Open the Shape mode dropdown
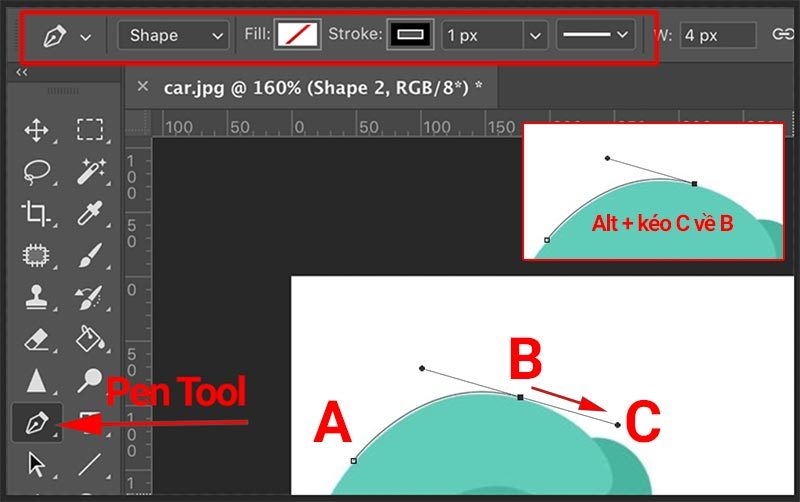Viewport: 800px width, 502px height. [173, 35]
